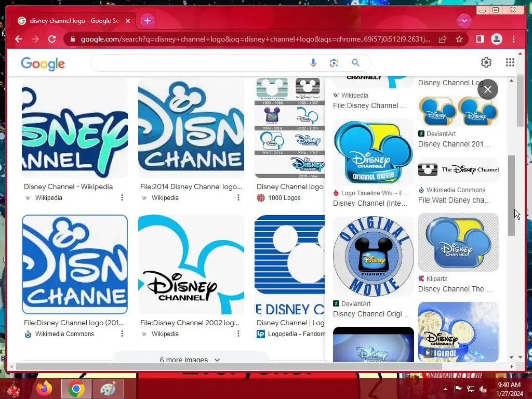Click the address bar URL
The image size is (532, 399).
click(x=255, y=39)
